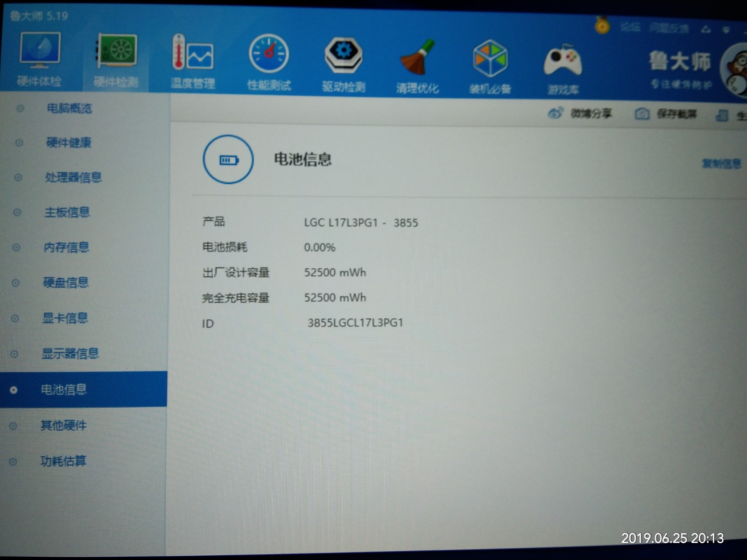
Task: Click the 鲁大师 mascot avatar
Action: click(x=734, y=70)
